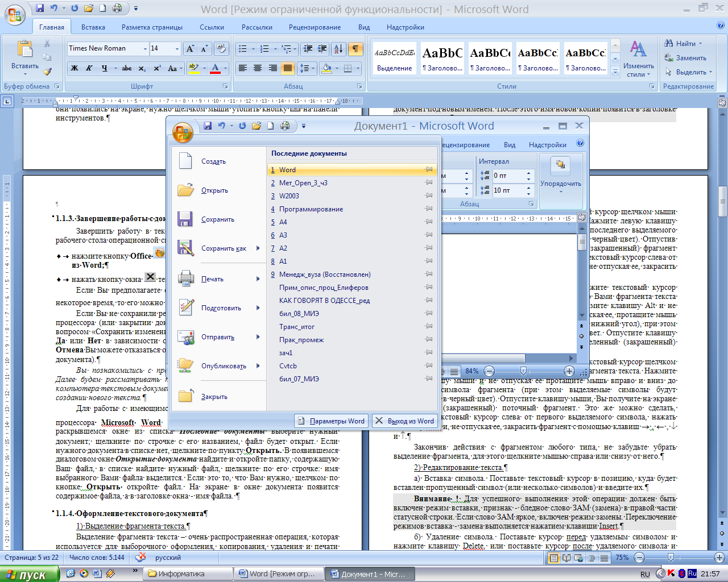Click the пуск Start button
728x582 pixels.
tap(29, 574)
